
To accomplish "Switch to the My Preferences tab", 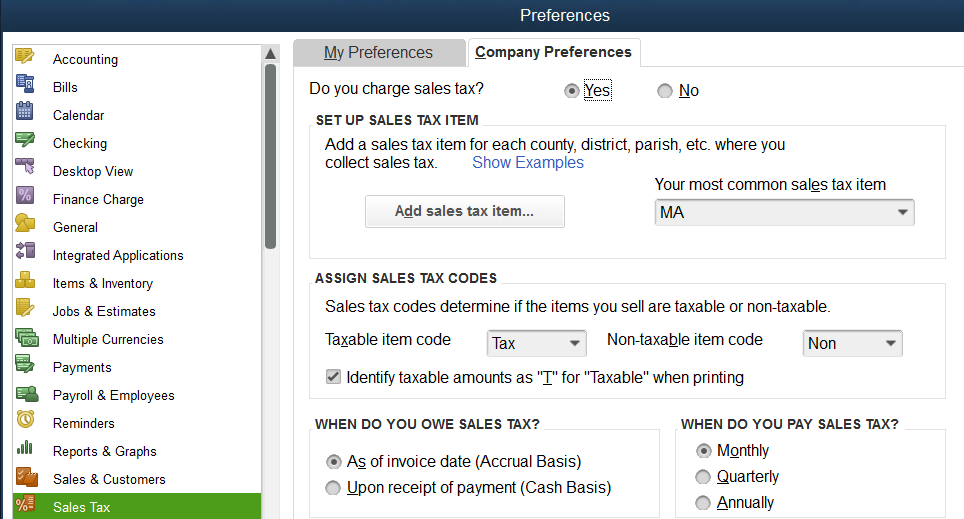I will (379, 53).
